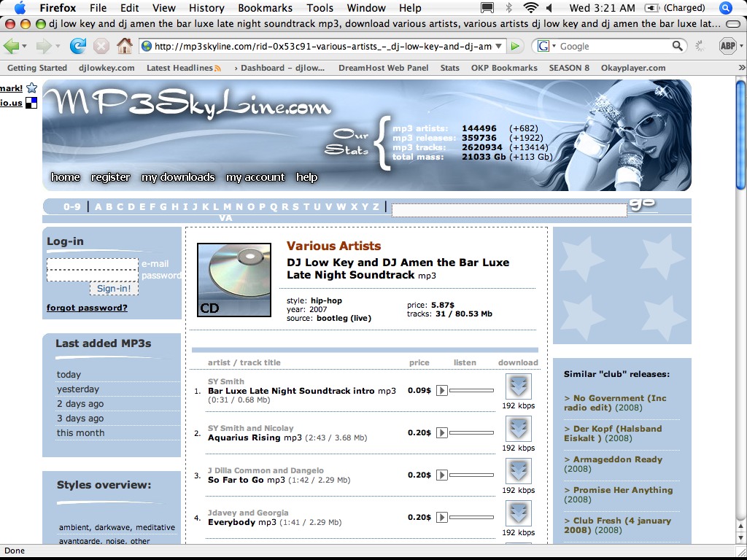Click the site search text box
Screen dimensions: 747x560
tap(509, 210)
